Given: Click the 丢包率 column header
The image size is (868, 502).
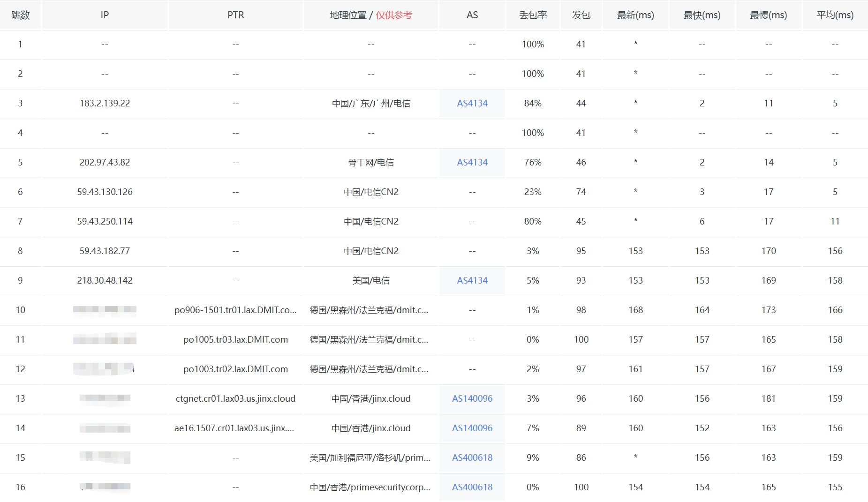Looking at the screenshot, I should click(x=533, y=15).
